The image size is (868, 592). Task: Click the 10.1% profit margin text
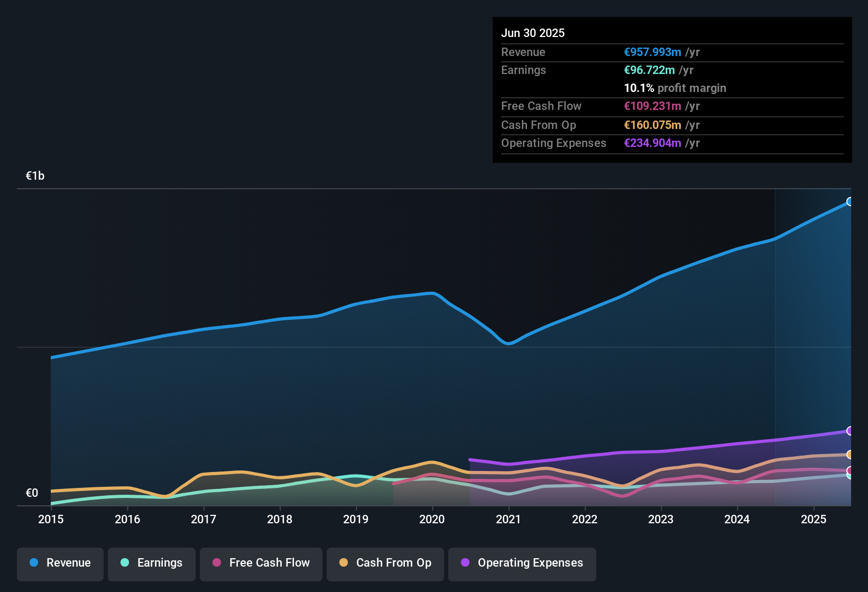675,88
